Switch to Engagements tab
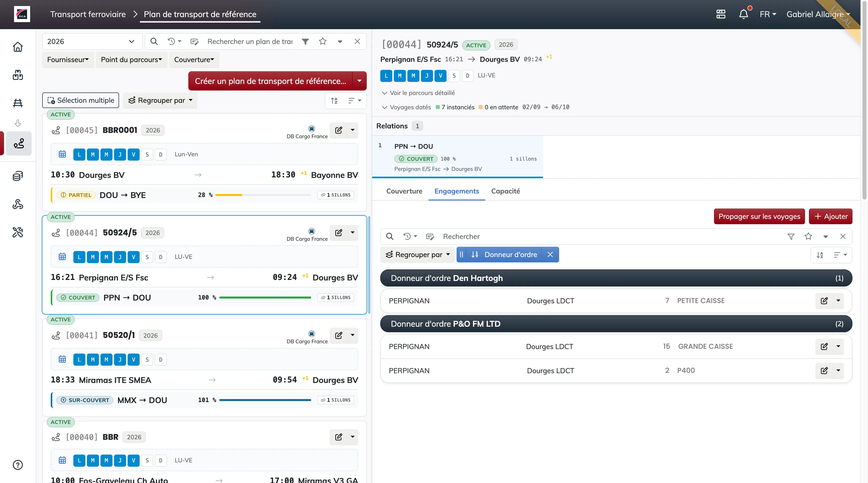This screenshot has width=868, height=483. [457, 191]
